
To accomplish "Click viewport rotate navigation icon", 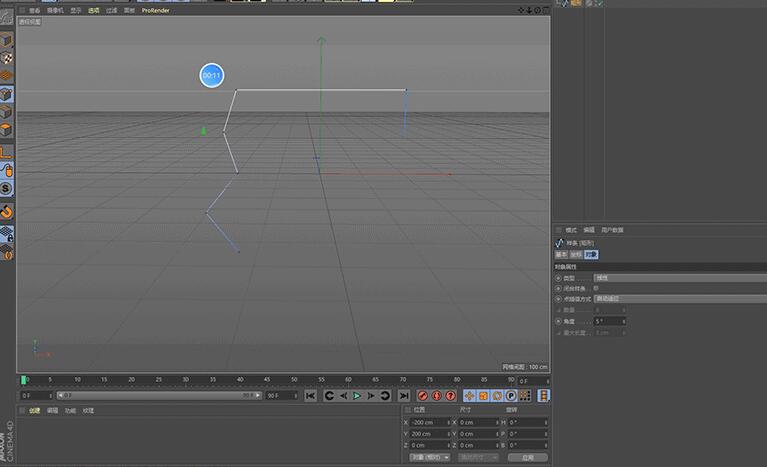I will click(x=537, y=10).
